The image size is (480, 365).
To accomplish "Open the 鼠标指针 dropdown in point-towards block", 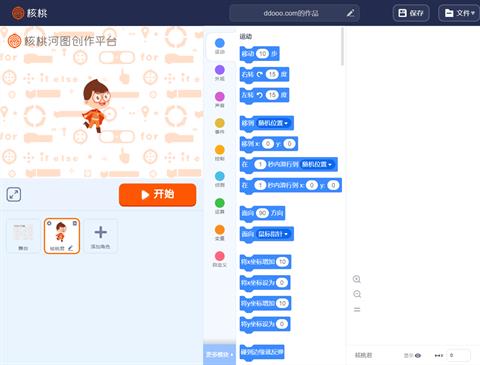I will pos(273,234).
